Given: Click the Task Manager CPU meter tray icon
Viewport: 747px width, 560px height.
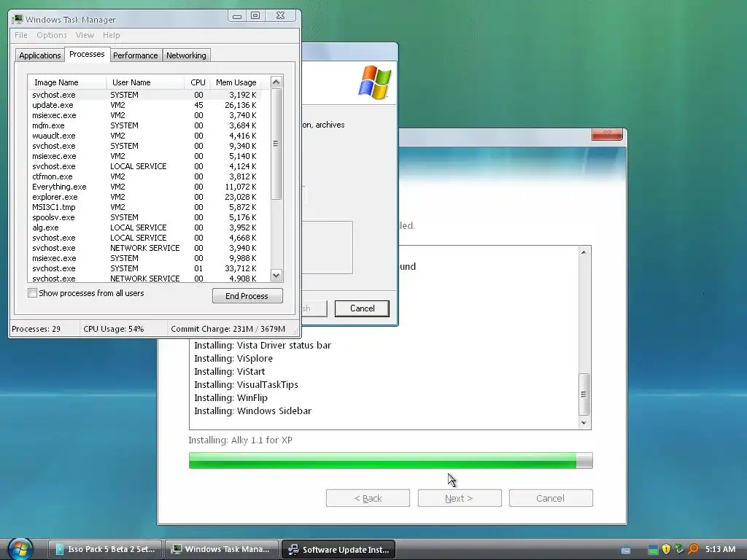Looking at the screenshot, I should [x=653, y=550].
